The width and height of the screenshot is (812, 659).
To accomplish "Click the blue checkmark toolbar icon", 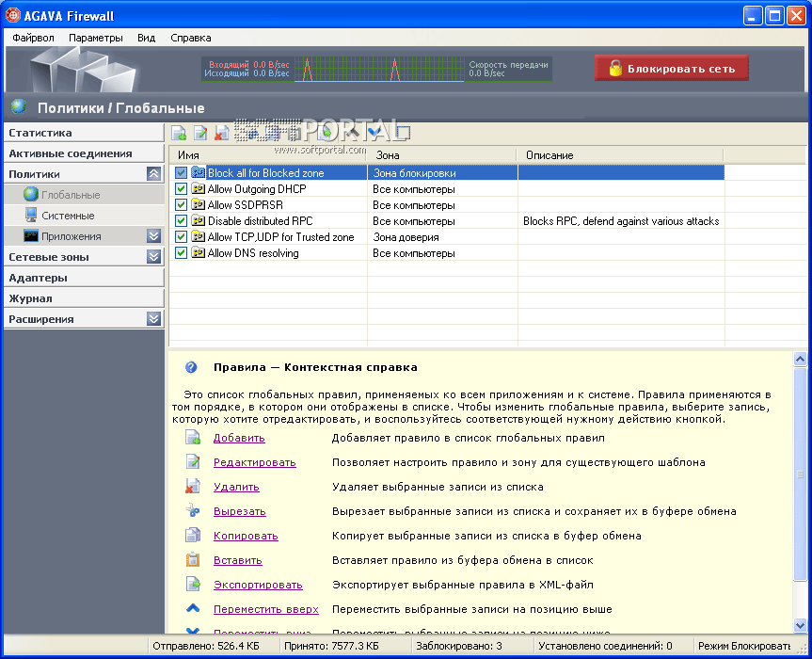I will click(x=374, y=132).
